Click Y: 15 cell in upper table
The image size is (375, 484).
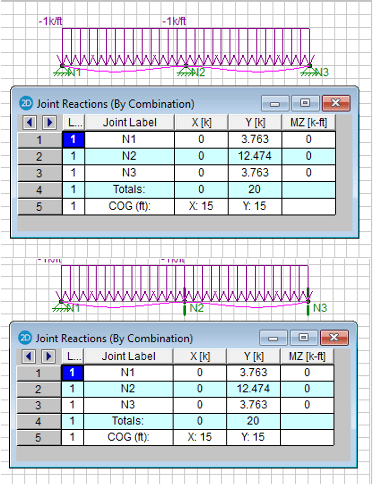point(255,206)
